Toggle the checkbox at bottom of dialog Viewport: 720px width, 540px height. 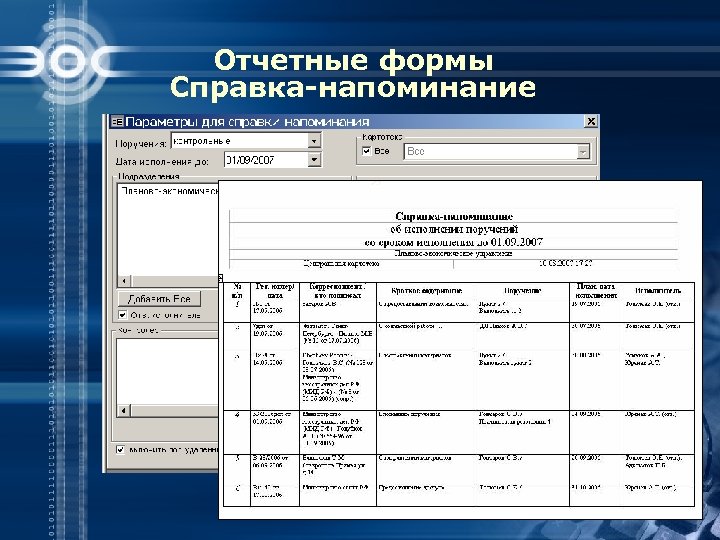coord(120,450)
